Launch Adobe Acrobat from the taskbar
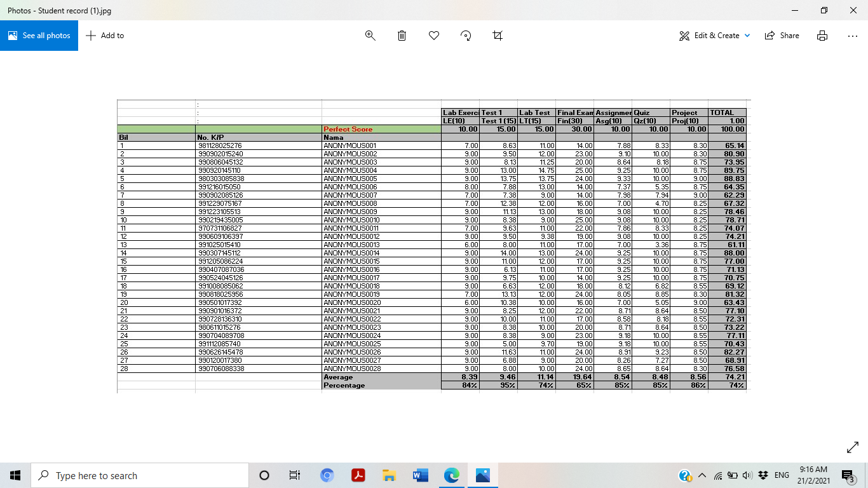This screenshot has width=868, height=488. 358,475
